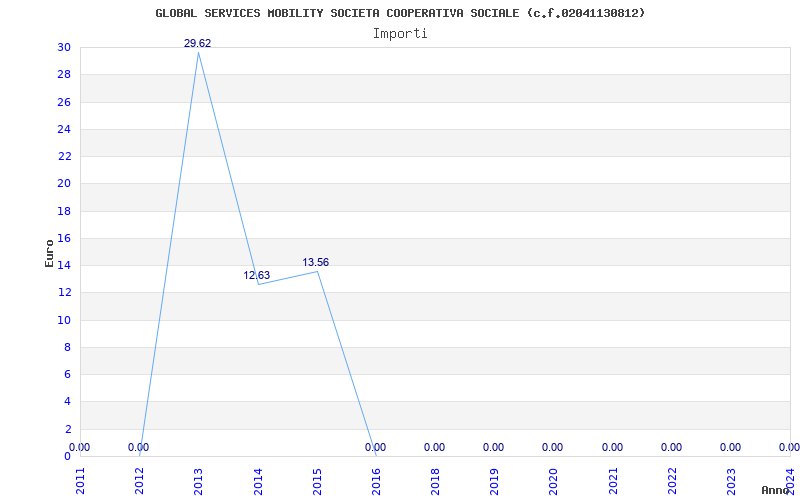800x500 pixels.
Task: Click the 0.00 value above year 2012
Action: point(138,447)
